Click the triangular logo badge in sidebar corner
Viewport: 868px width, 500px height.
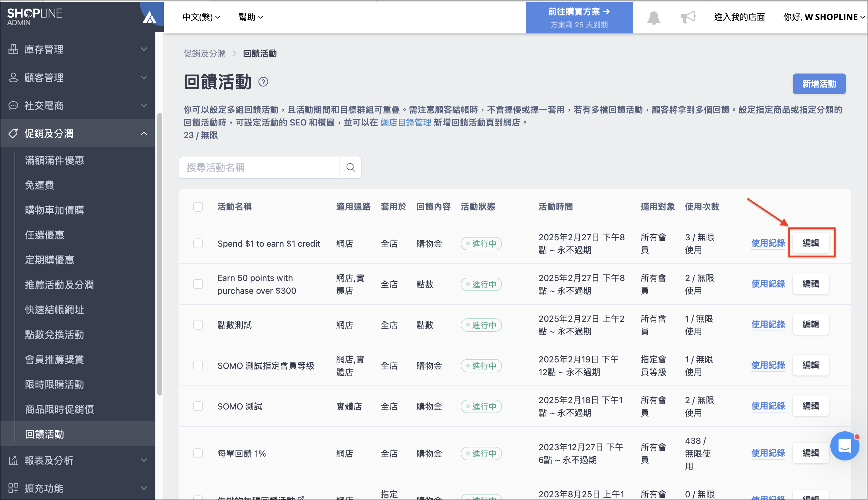149,17
